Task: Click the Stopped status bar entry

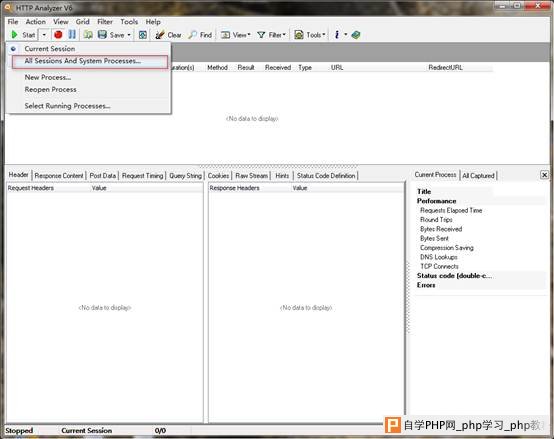Action: (19, 431)
